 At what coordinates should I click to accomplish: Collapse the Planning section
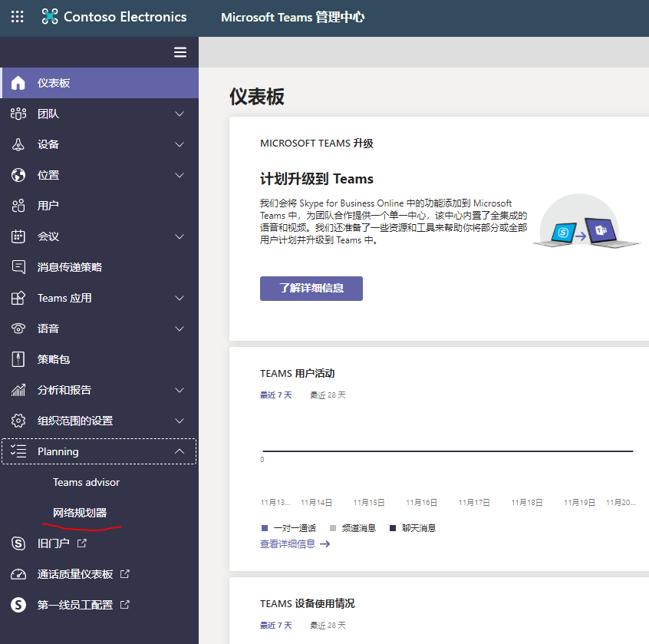coord(178,451)
